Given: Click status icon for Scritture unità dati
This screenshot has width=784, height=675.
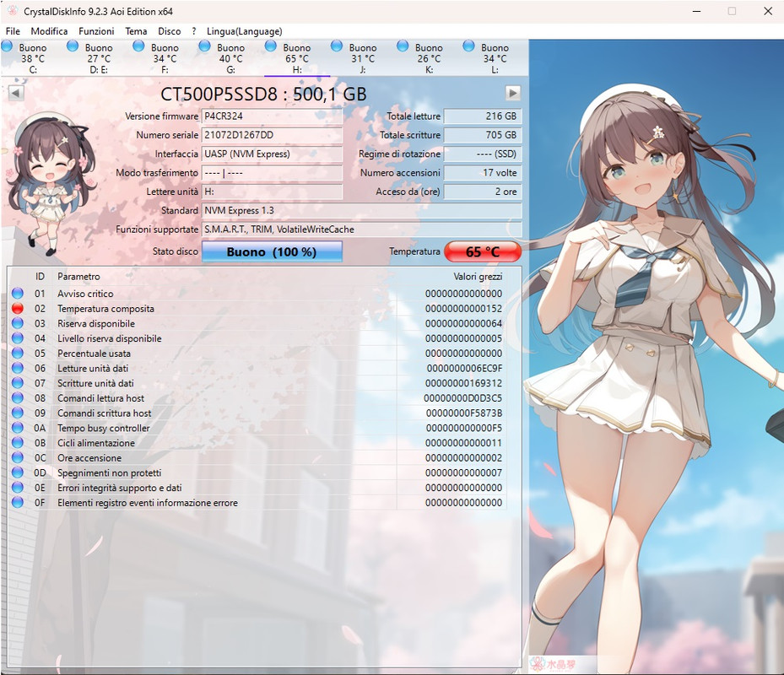Looking at the screenshot, I should [x=18, y=383].
